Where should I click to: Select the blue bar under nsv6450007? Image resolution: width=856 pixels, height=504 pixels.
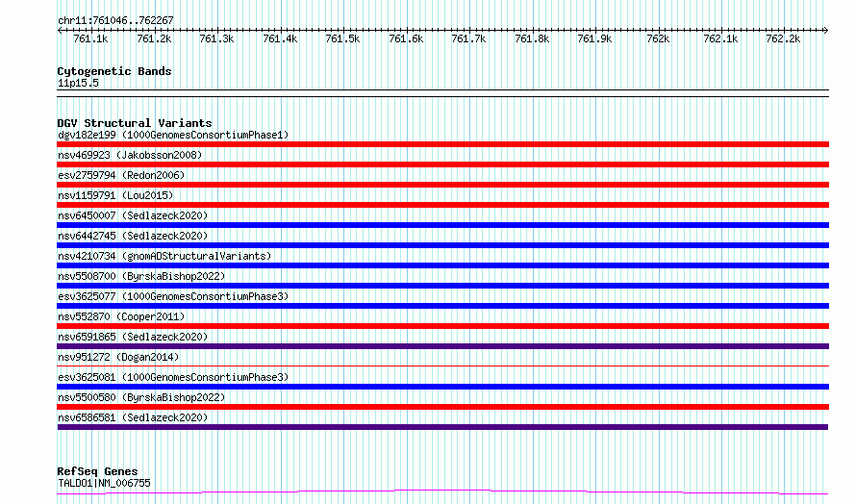point(442,225)
